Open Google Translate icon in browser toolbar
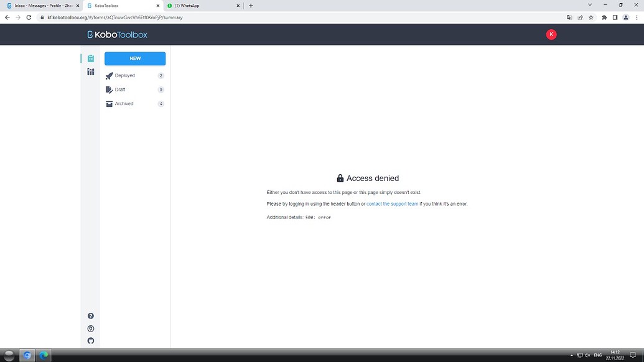This screenshot has width=644, height=362. pos(569,17)
